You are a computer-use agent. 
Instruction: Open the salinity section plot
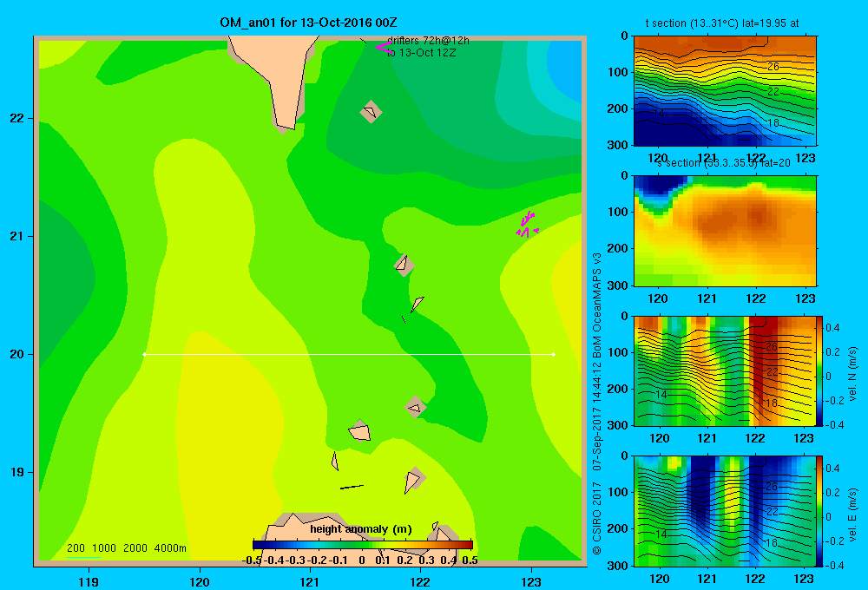pyautogui.click(x=725, y=231)
